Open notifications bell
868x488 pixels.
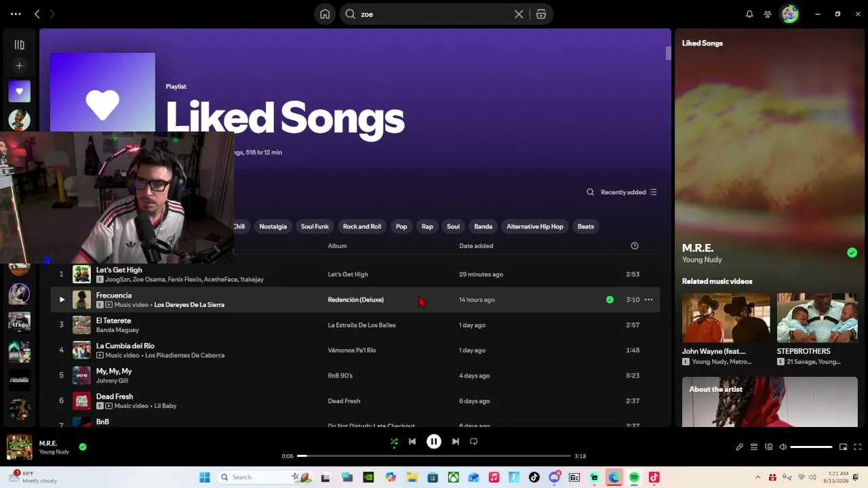(x=749, y=14)
